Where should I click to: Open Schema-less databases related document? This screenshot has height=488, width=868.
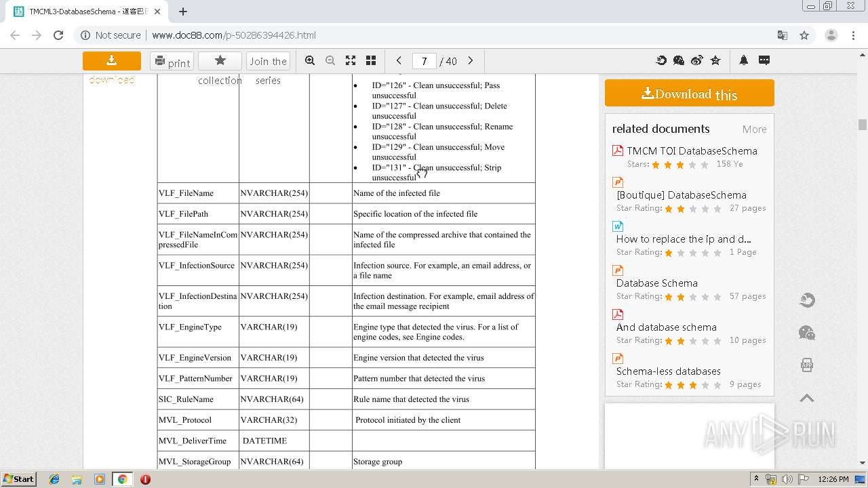pyautogui.click(x=669, y=371)
